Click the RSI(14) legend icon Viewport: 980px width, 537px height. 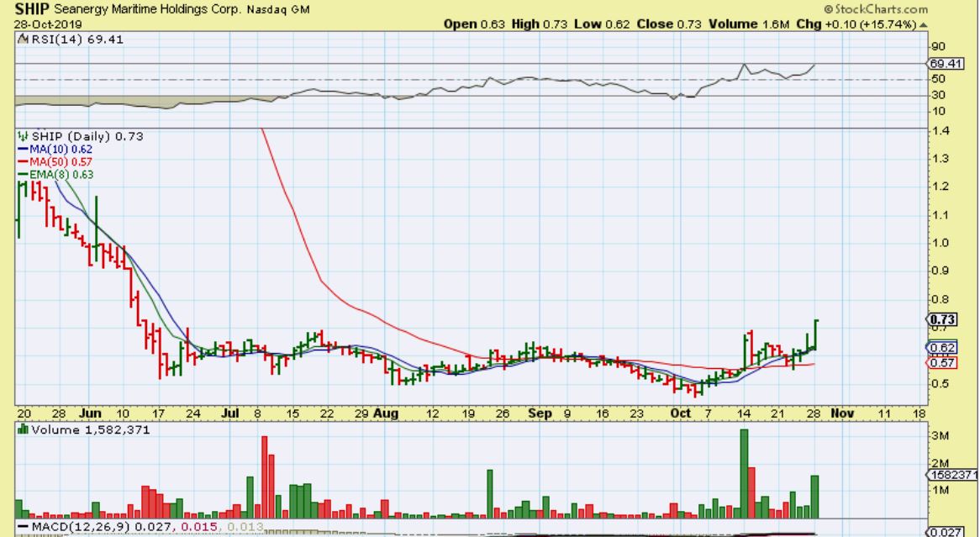pyautogui.click(x=22, y=39)
